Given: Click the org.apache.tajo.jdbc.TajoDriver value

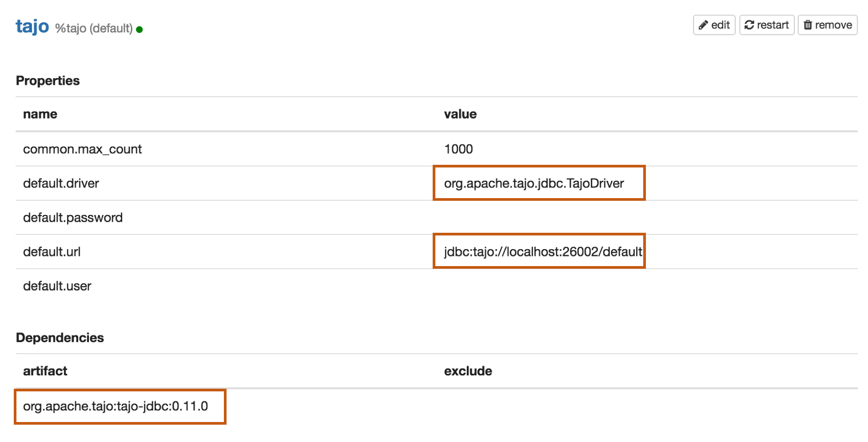Looking at the screenshot, I should click(x=534, y=183).
